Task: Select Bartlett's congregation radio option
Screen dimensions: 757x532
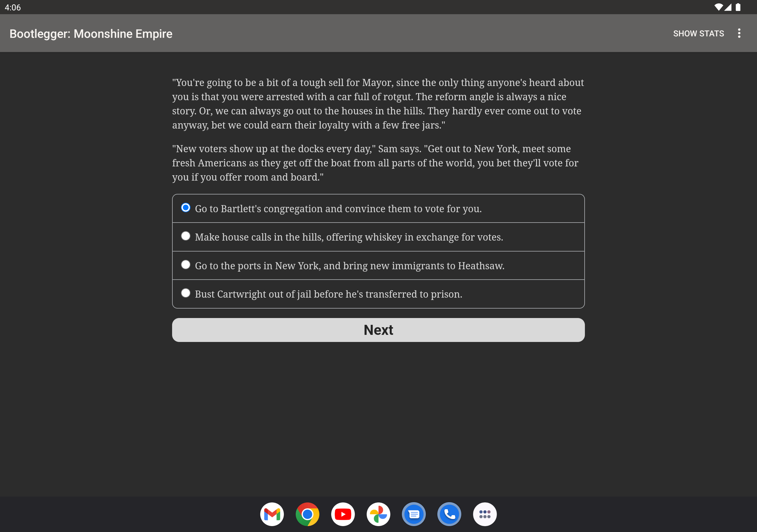Action: pyautogui.click(x=378, y=208)
